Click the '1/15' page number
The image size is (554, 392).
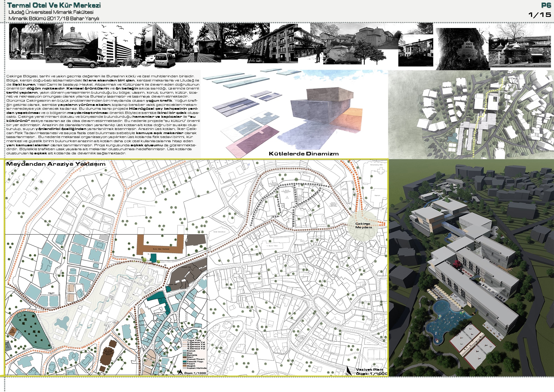click(x=539, y=15)
